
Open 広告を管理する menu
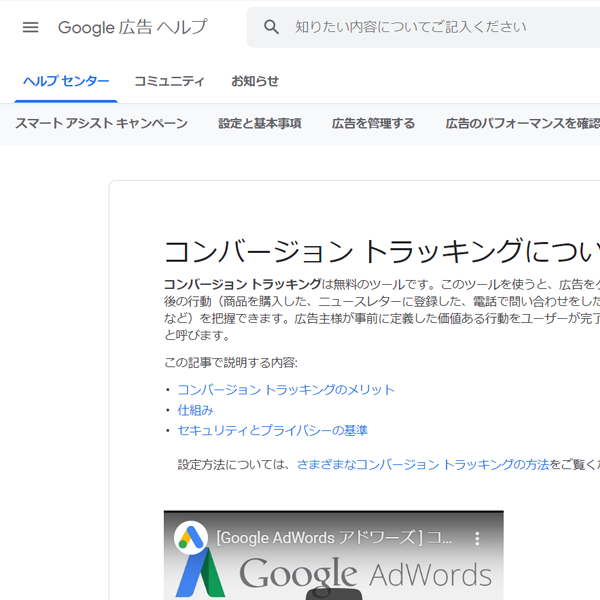373,123
